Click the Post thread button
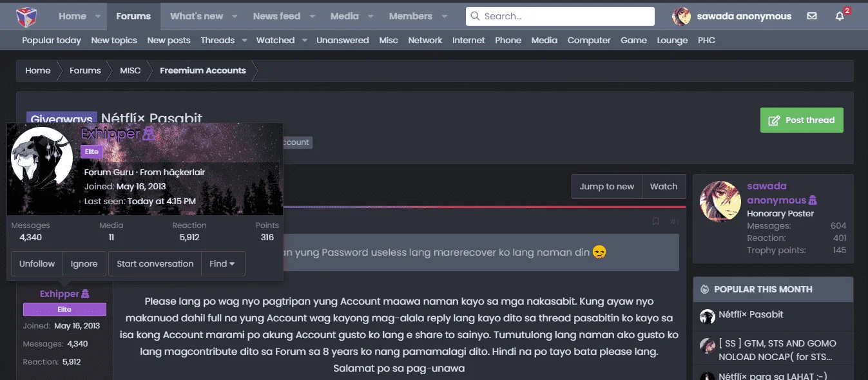This screenshot has height=380, width=868. coord(802,120)
